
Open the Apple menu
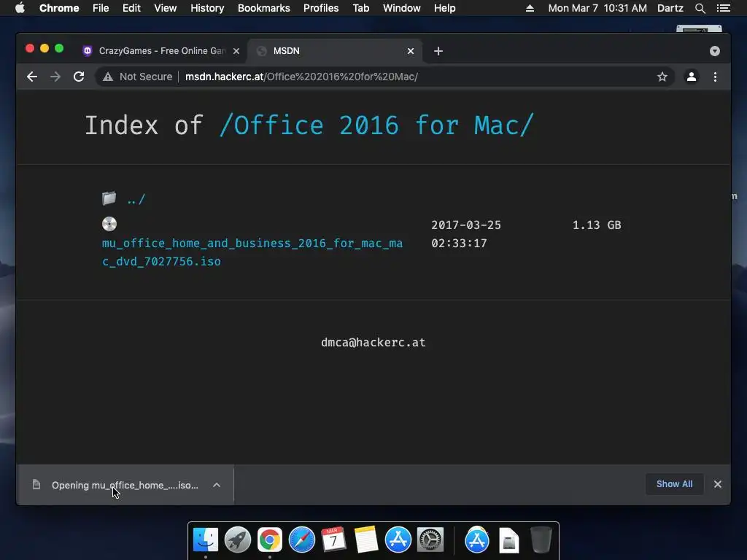(x=20, y=8)
